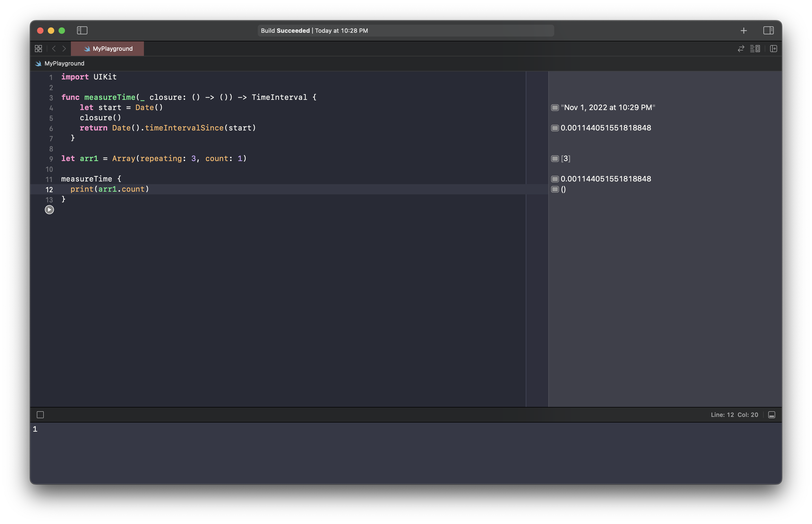Go forward in editor history
Image resolution: width=812 pixels, height=524 pixels.
pos(64,49)
